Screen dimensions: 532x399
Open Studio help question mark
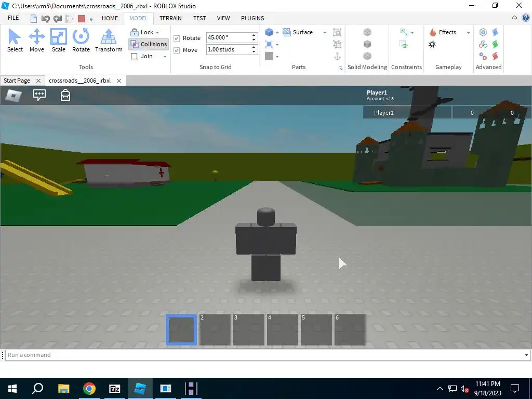click(526, 18)
